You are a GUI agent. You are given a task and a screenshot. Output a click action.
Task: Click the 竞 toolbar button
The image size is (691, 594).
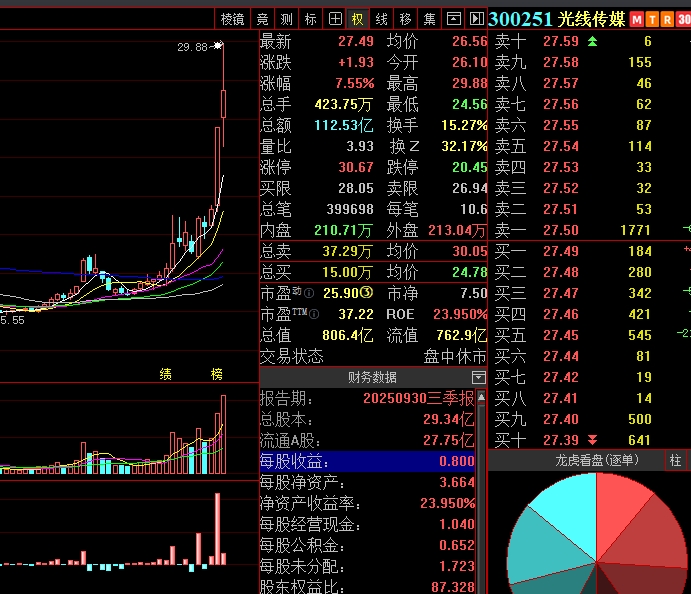click(x=263, y=19)
